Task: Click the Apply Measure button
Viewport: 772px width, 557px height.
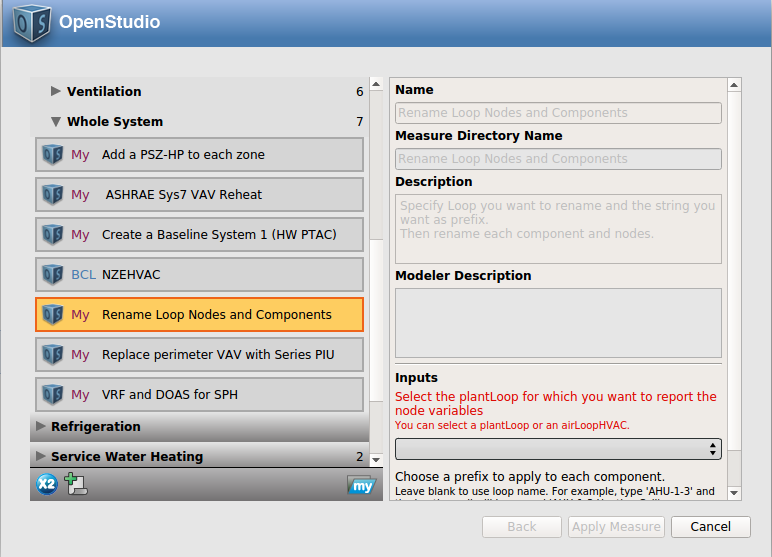Action: click(616, 527)
